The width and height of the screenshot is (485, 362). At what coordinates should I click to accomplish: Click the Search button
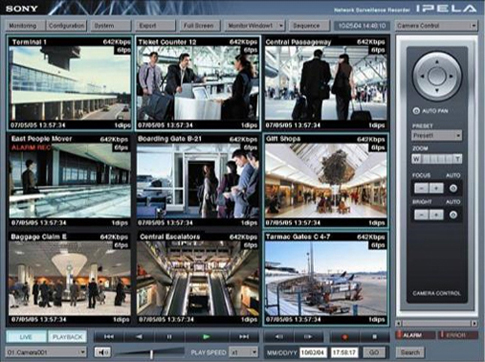[x=410, y=352]
